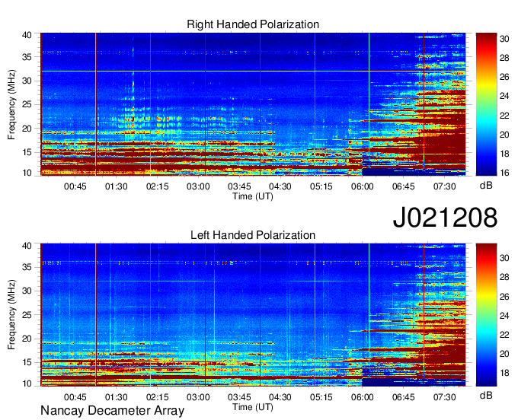
Task: Click the Right Handed panel's colorbar
Action: (x=486, y=104)
